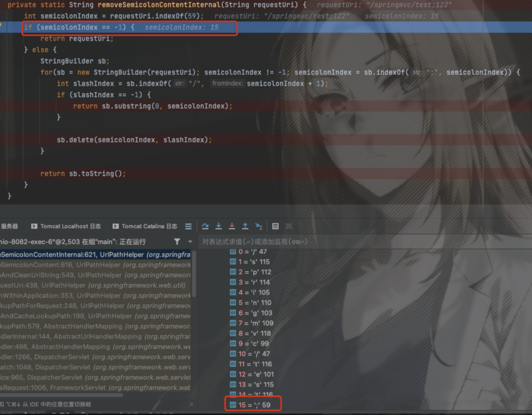
Task: Select variable row 5 = 'n' 110
Action: [250, 302]
